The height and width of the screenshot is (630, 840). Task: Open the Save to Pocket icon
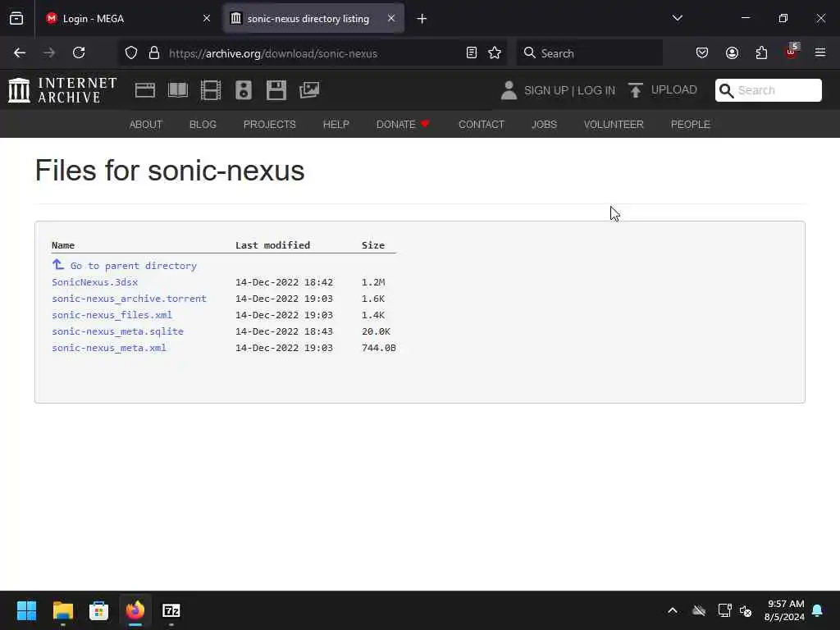coord(702,52)
